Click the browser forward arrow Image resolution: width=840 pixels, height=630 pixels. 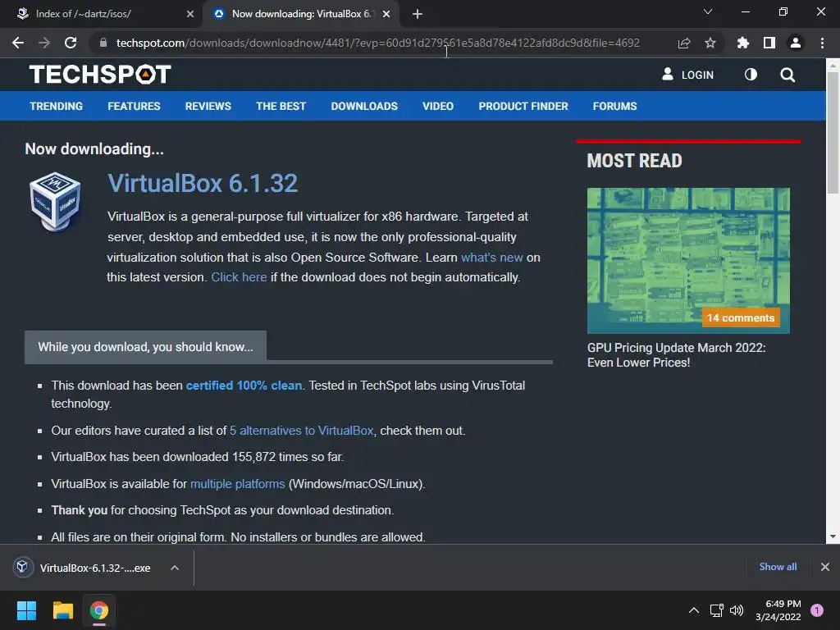pyautogui.click(x=44, y=43)
